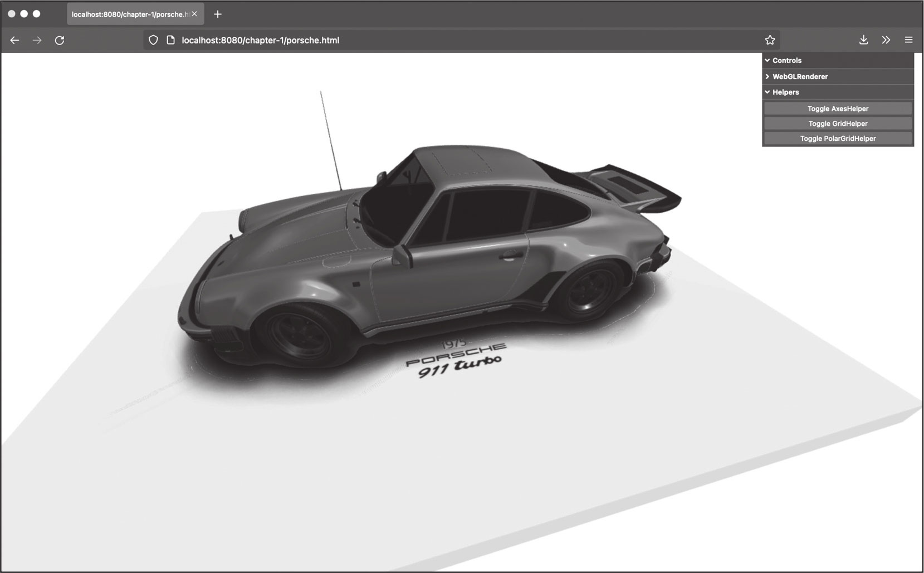Click the page info document icon

(x=171, y=40)
